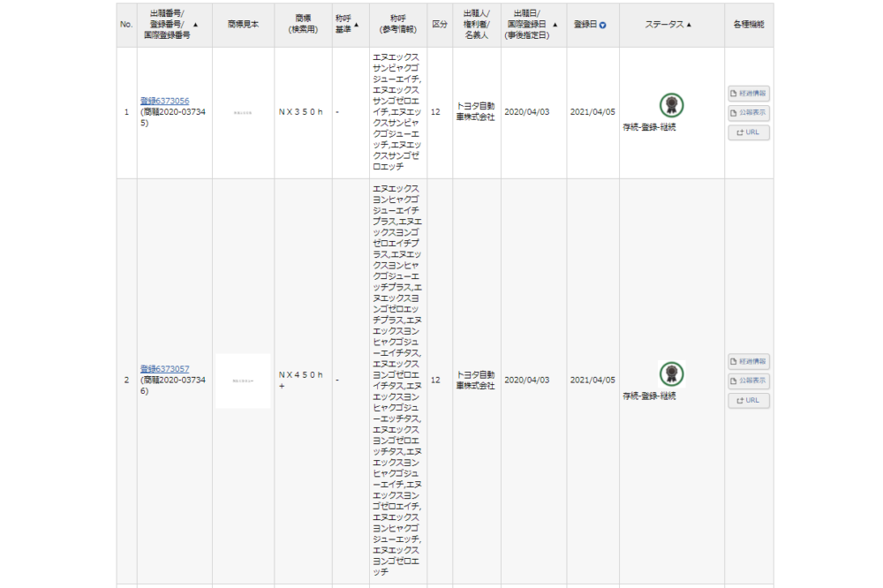Image resolution: width=883 pixels, height=588 pixels.
Task: View the trademark sample thumbnail for NX450h+
Action: [x=243, y=381]
